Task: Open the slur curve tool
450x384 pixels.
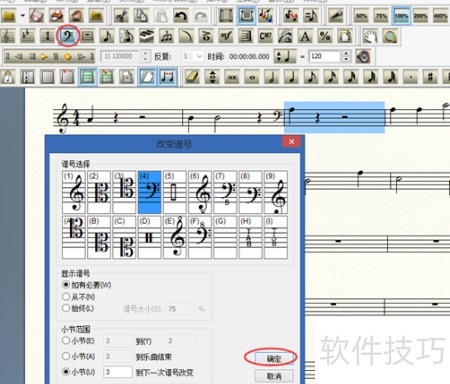Action: click(186, 36)
